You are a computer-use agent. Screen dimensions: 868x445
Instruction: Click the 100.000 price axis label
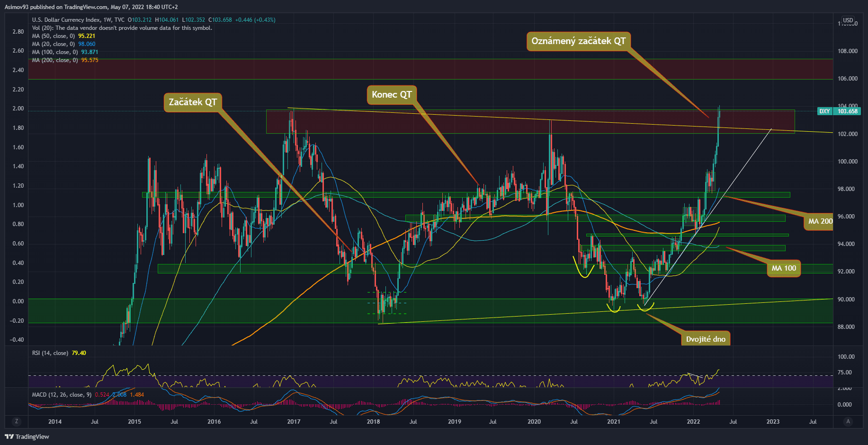pos(847,162)
